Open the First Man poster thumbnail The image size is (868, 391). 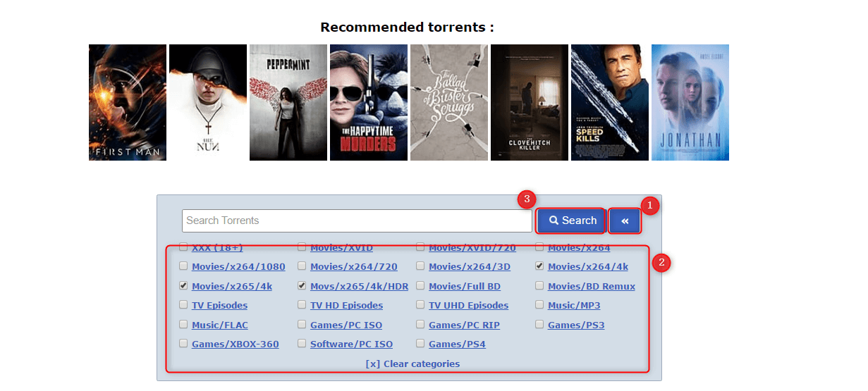(128, 102)
